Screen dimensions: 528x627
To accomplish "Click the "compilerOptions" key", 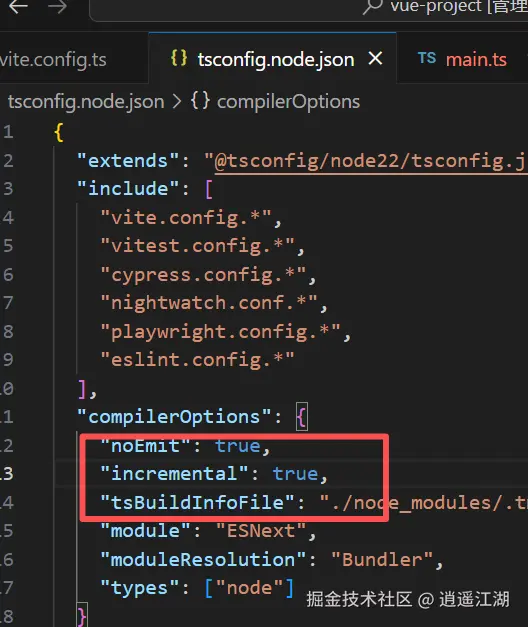I will [174, 417].
